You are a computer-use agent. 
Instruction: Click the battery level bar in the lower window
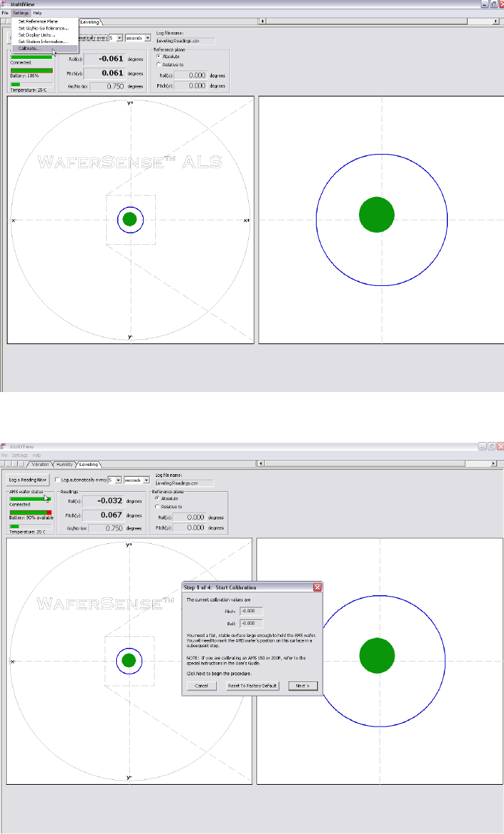[x=31, y=512]
